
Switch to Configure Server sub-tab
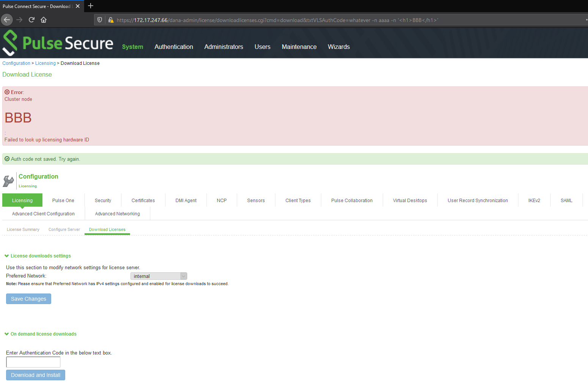pyautogui.click(x=64, y=229)
